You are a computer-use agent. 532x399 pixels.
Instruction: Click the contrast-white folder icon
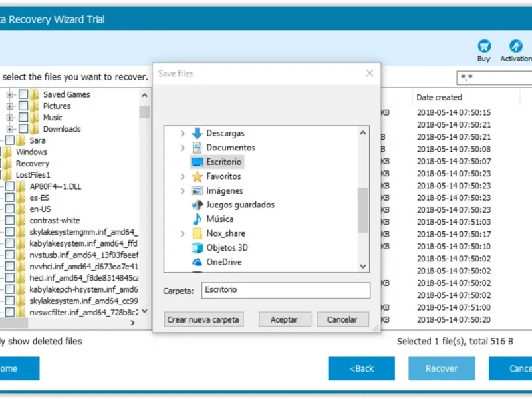click(x=21, y=221)
